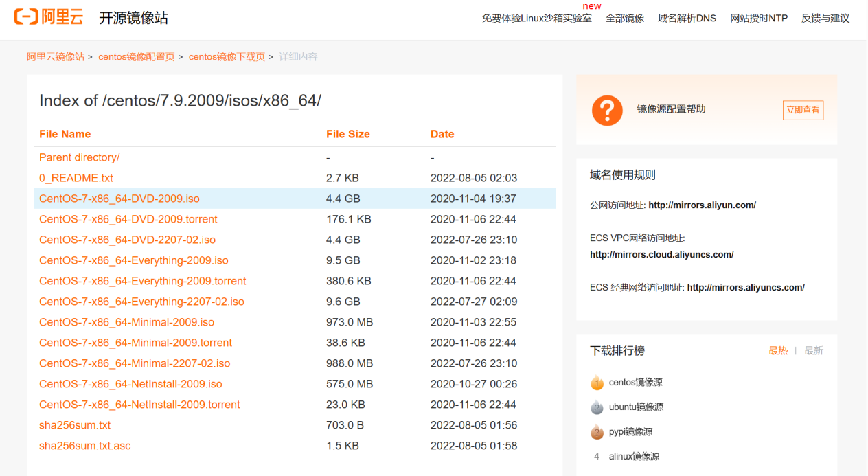Download CentOS-7-x86_64-Everything-2009.torrent
The image size is (868, 476).
142,281
